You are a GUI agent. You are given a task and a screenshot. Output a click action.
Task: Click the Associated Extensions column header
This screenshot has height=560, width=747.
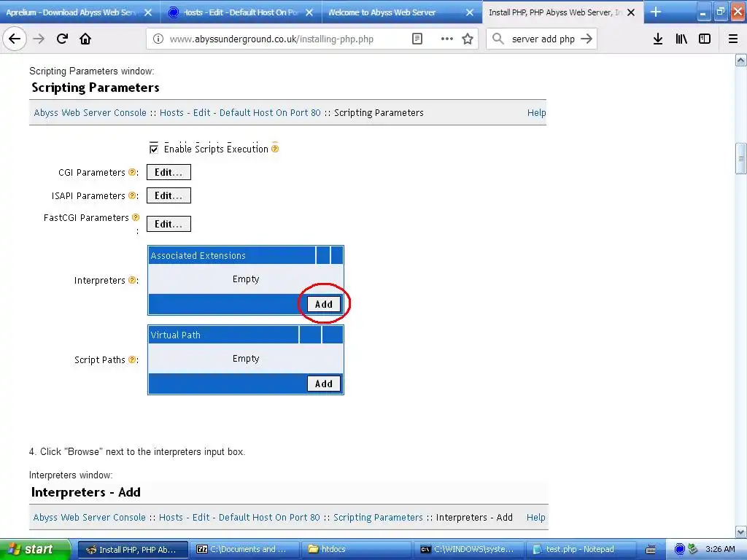(x=231, y=255)
